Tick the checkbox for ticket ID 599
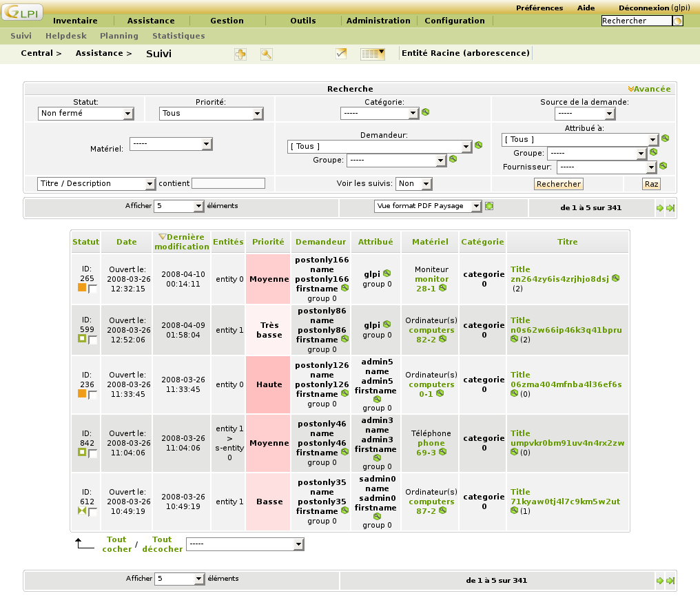Screen dimensions: 700x609 (x=92, y=340)
